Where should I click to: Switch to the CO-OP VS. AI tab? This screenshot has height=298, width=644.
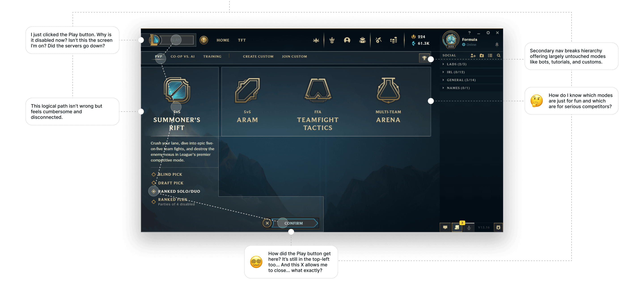pos(182,57)
